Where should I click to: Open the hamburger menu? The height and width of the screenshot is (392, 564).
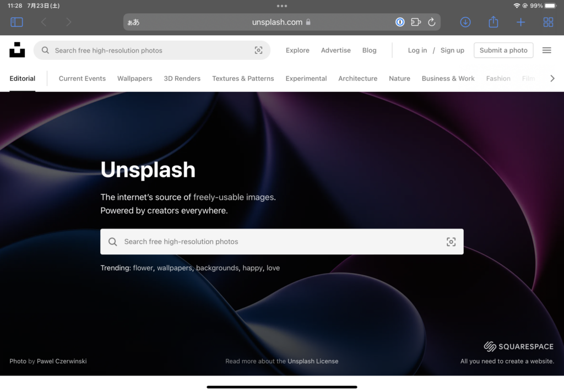pos(546,50)
